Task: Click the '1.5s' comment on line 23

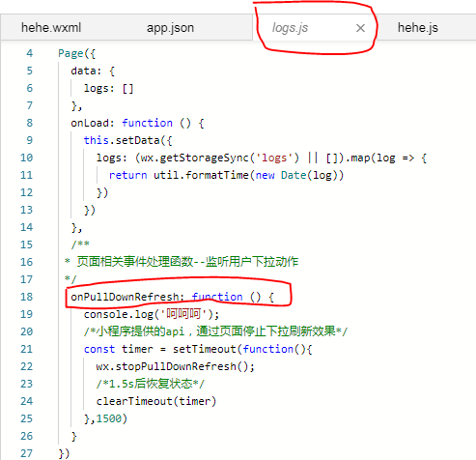Action: pos(150,384)
